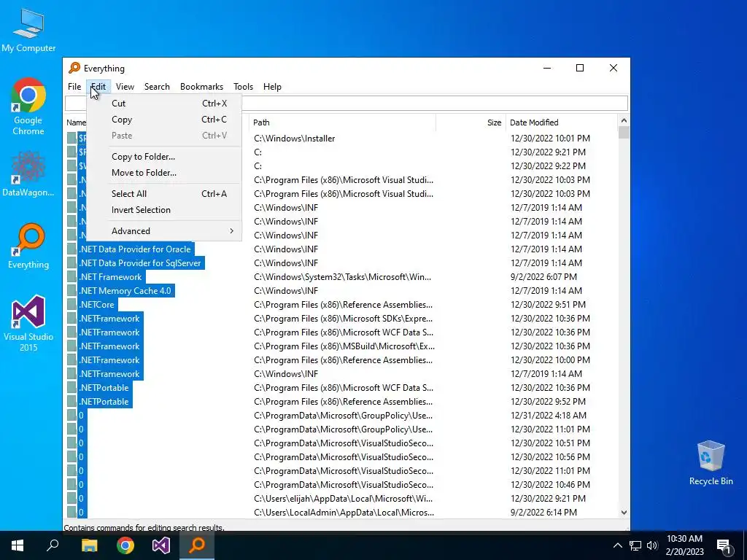Click path starting C:\Users\LocalAdmin\AppData

pos(344,513)
